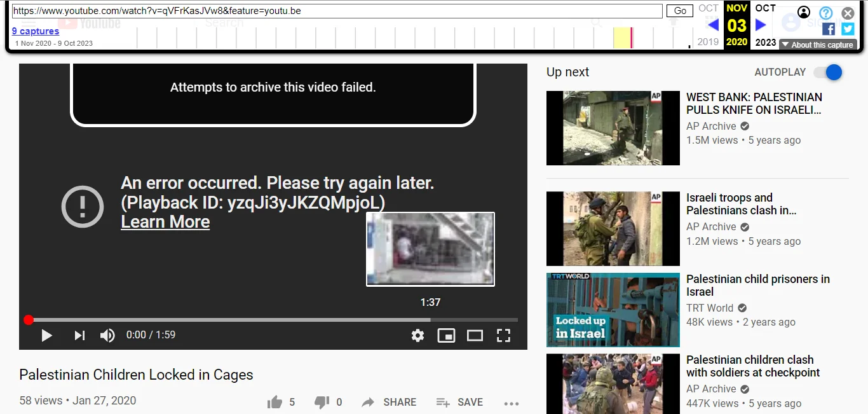
Task: Open the Palestinian child prisoners thumbnail
Action: coord(612,310)
